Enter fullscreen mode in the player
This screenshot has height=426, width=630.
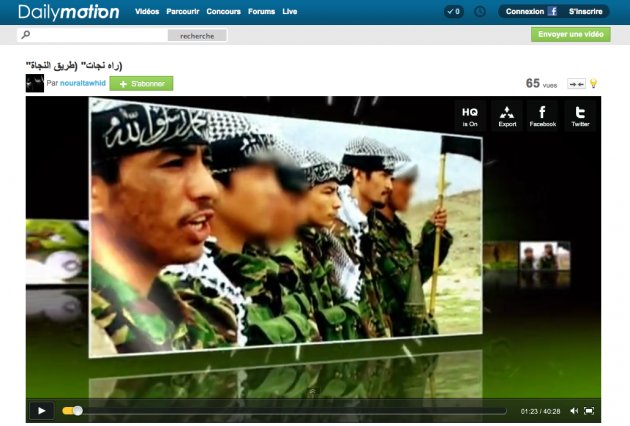click(x=589, y=411)
